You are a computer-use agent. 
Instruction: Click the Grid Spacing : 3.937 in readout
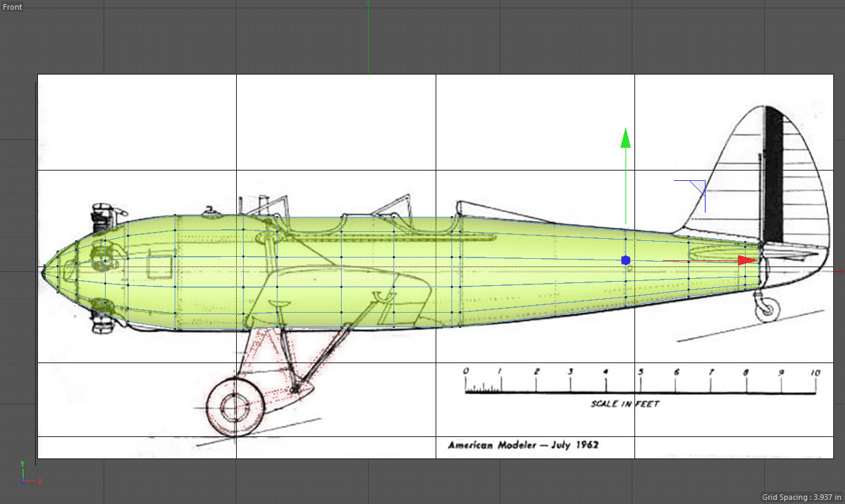click(x=802, y=497)
